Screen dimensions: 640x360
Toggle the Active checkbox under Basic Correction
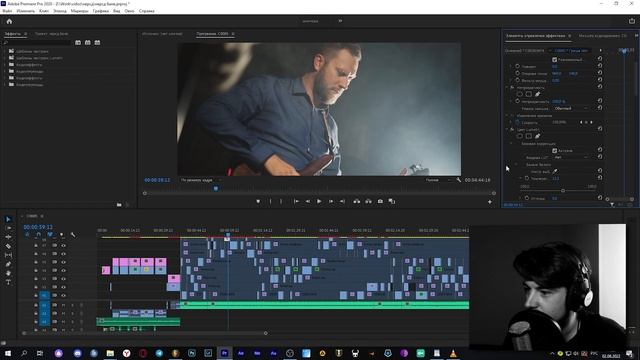554,151
